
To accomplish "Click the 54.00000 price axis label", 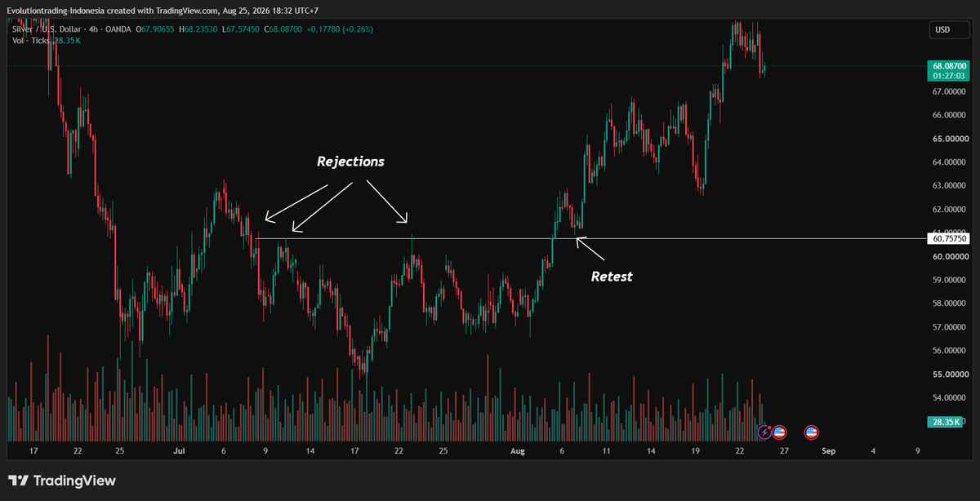I will (x=948, y=398).
